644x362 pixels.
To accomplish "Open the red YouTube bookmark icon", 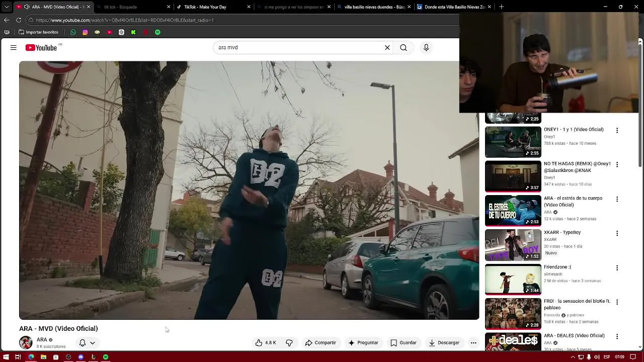I will [x=109, y=32].
